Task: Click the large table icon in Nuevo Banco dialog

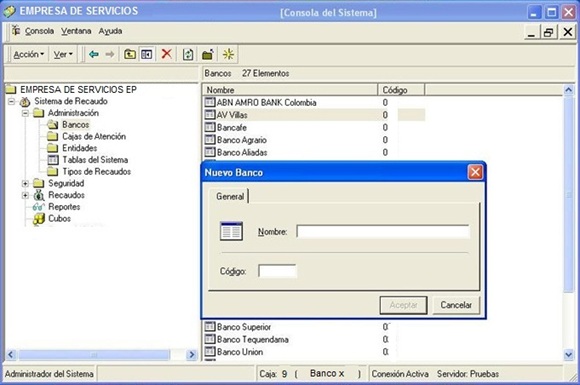Action: [231, 231]
